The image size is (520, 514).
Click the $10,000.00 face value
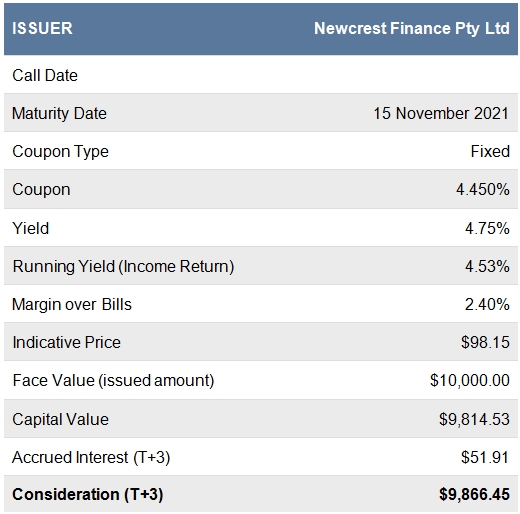click(x=470, y=381)
